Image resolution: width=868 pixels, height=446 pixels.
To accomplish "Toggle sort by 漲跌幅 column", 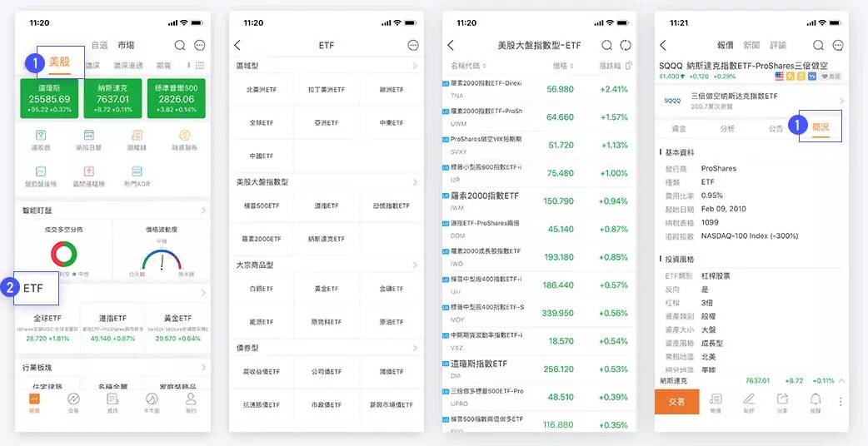I will pyautogui.click(x=611, y=66).
